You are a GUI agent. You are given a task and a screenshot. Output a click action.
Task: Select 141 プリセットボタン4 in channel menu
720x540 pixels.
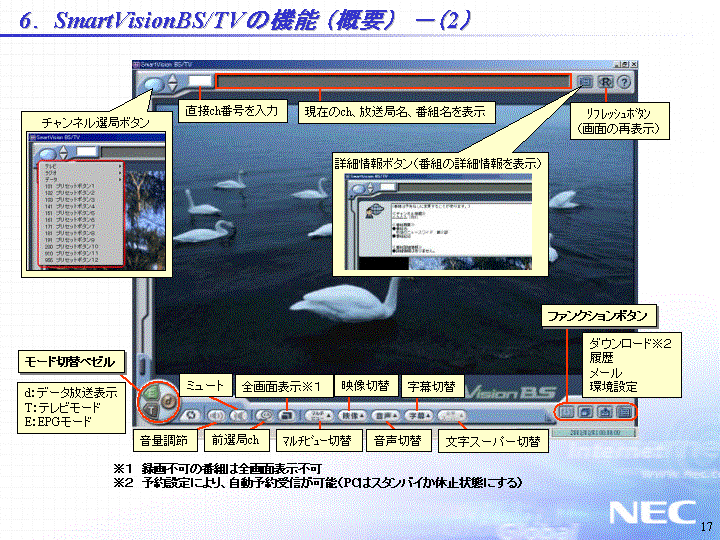click(x=82, y=206)
